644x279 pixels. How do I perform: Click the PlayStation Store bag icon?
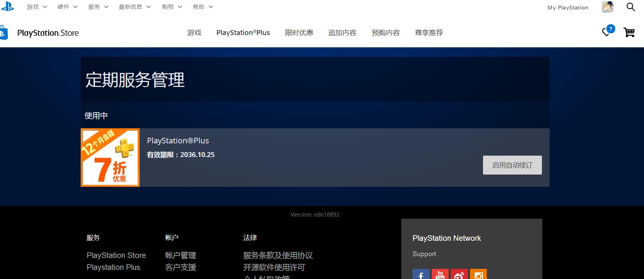click(4, 33)
